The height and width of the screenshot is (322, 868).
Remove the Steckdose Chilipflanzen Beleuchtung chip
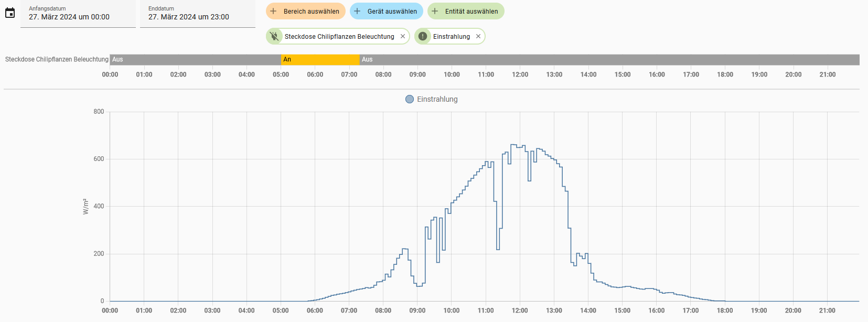(x=403, y=36)
